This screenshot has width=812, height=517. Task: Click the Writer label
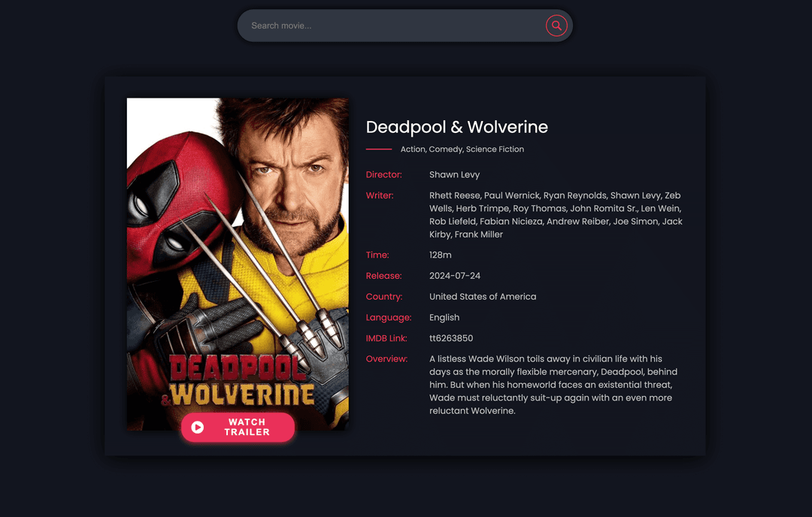point(380,195)
